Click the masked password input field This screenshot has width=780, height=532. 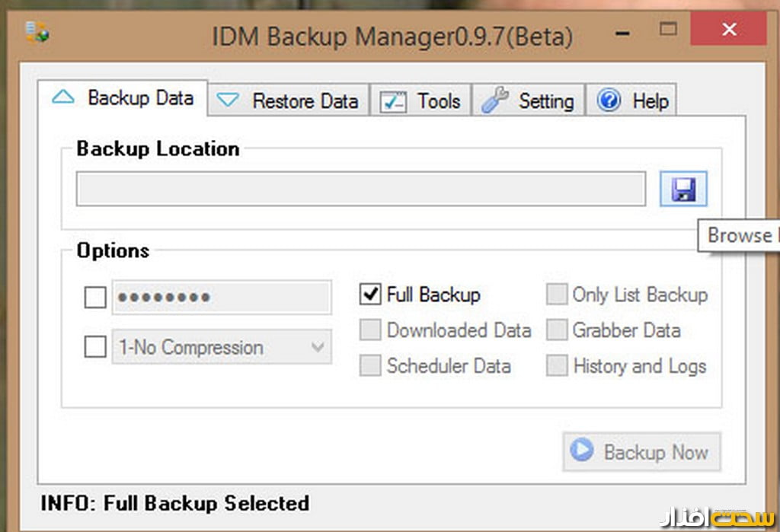[222, 298]
